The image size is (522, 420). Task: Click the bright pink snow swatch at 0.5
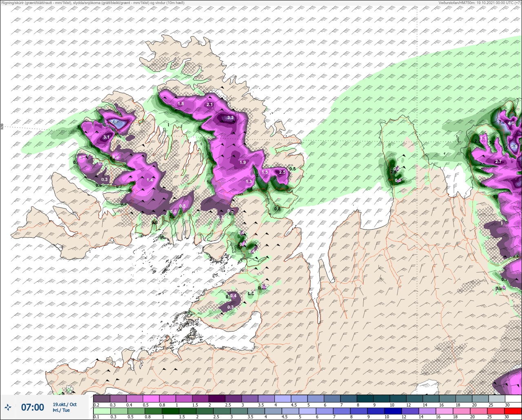click(x=151, y=398)
